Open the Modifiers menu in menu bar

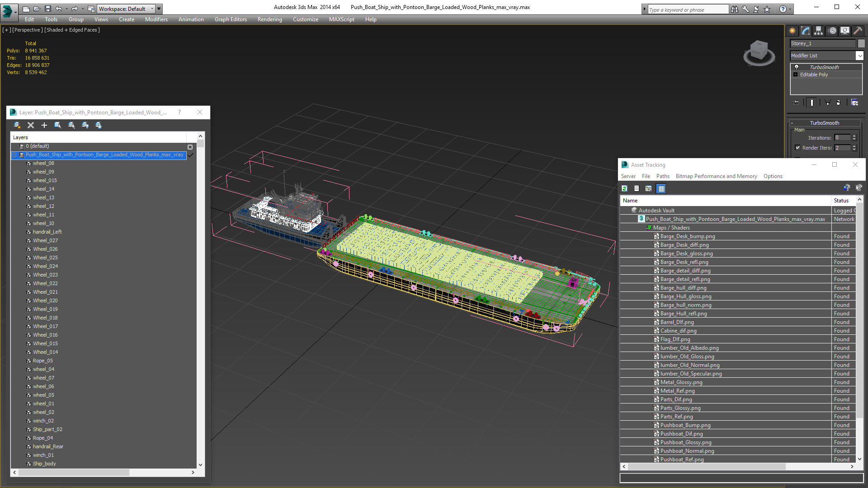[x=155, y=19]
